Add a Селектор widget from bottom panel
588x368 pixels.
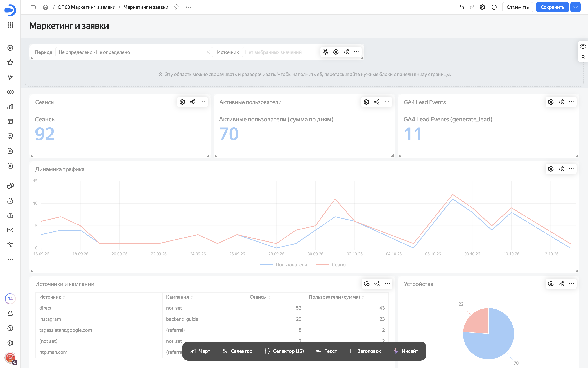pyautogui.click(x=237, y=351)
